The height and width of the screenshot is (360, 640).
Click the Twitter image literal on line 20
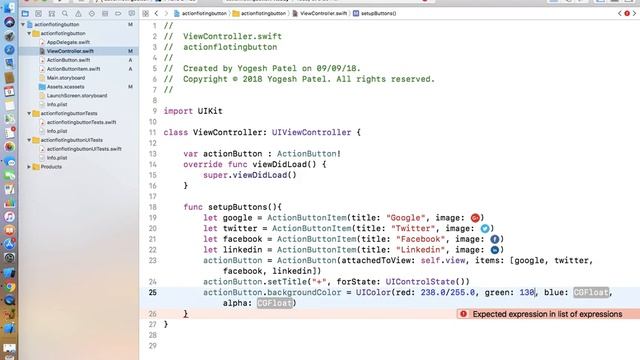click(484, 229)
